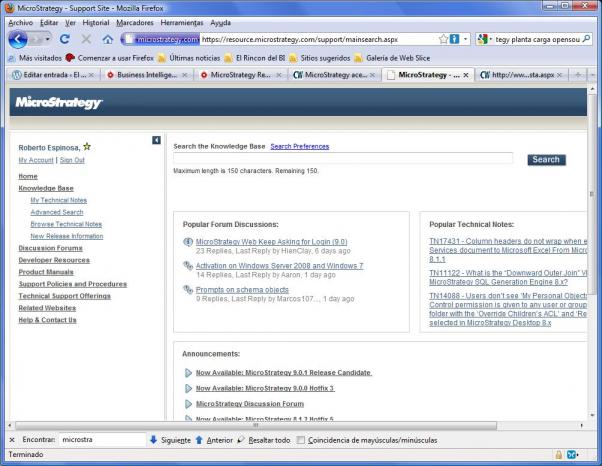
Task: Close the find bar with its X icon
Action: [x=11, y=440]
